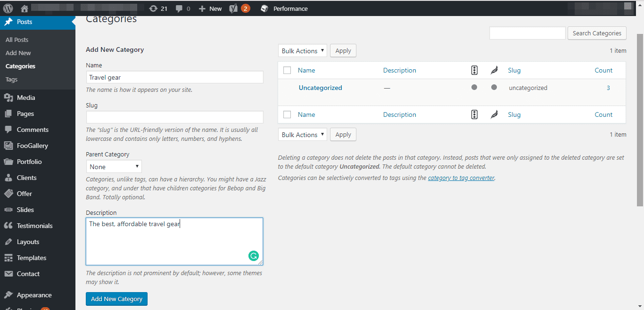Click the Slides sidebar icon
Viewport: 644px width, 310px height.
click(x=8, y=210)
